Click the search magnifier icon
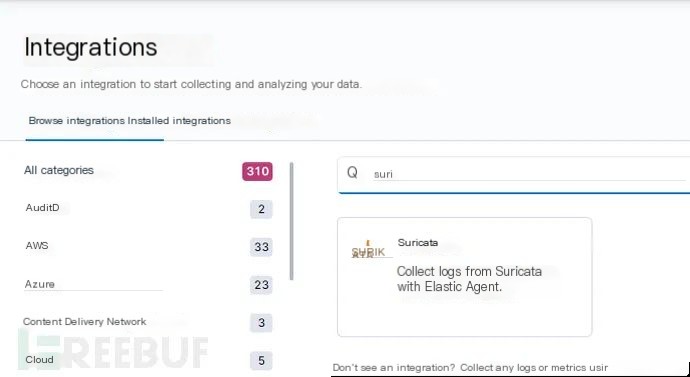Screen dimensions: 690x377 352,172
